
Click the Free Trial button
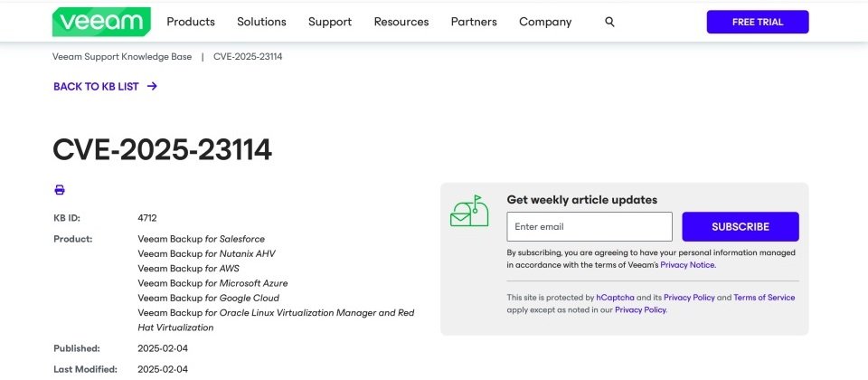tap(758, 22)
